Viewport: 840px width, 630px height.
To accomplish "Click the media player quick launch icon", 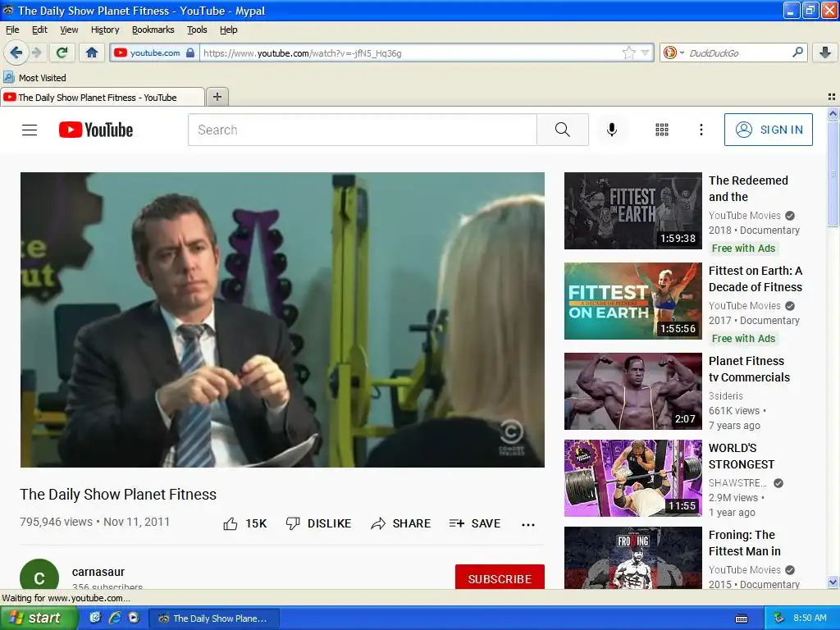I will coord(134,618).
